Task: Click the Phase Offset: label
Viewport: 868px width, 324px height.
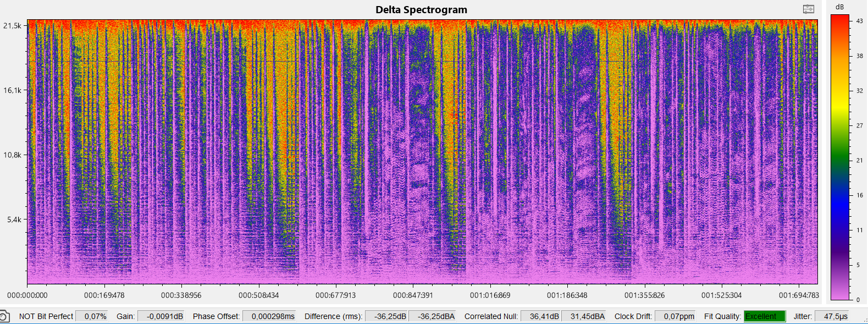Action: click(x=216, y=316)
